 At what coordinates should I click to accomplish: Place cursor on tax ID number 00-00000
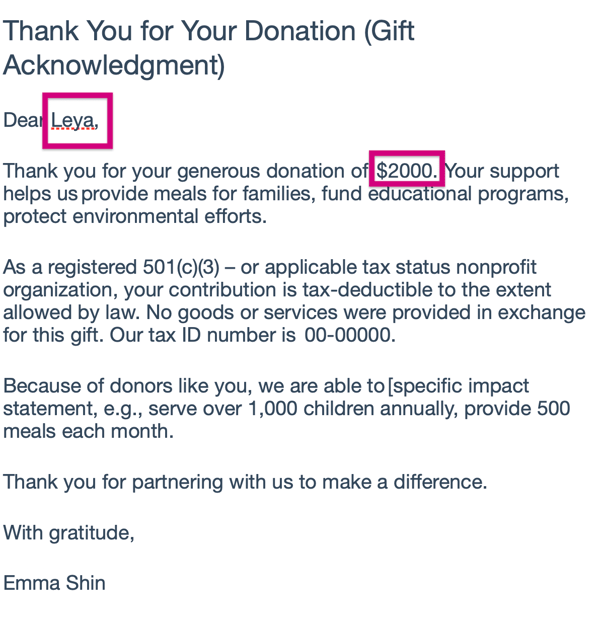tap(349, 336)
